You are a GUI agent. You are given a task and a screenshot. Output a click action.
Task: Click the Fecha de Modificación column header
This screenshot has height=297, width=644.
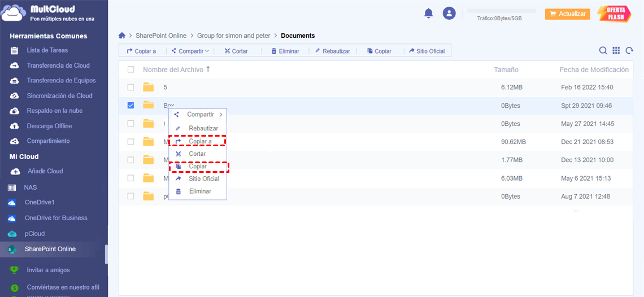pyautogui.click(x=594, y=70)
